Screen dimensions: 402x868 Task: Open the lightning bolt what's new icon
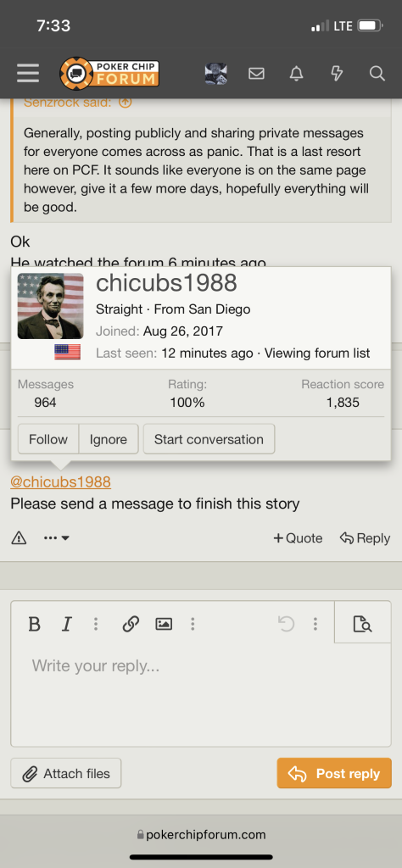pyautogui.click(x=337, y=73)
